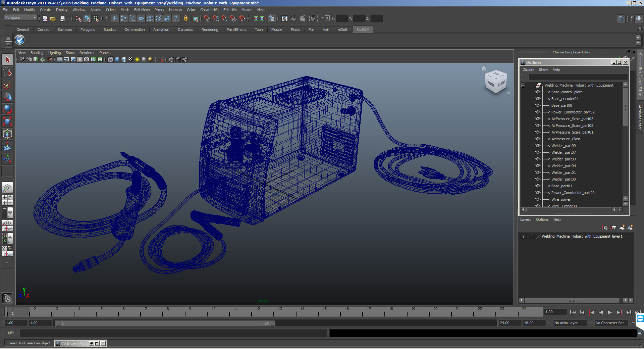The height and width of the screenshot is (349, 644).
Task: Toggle the V visibility box of the layer
Action: coord(523,236)
